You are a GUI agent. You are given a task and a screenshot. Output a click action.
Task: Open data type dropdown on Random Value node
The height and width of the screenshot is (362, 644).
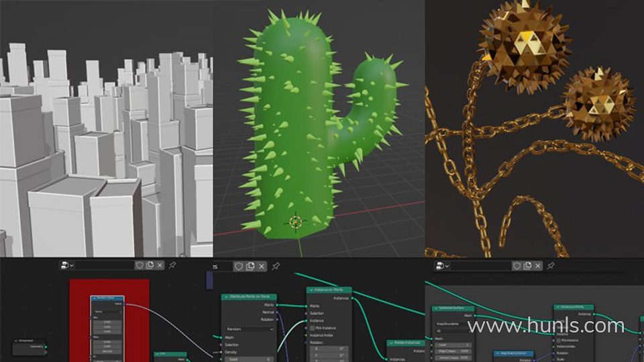click(107, 312)
